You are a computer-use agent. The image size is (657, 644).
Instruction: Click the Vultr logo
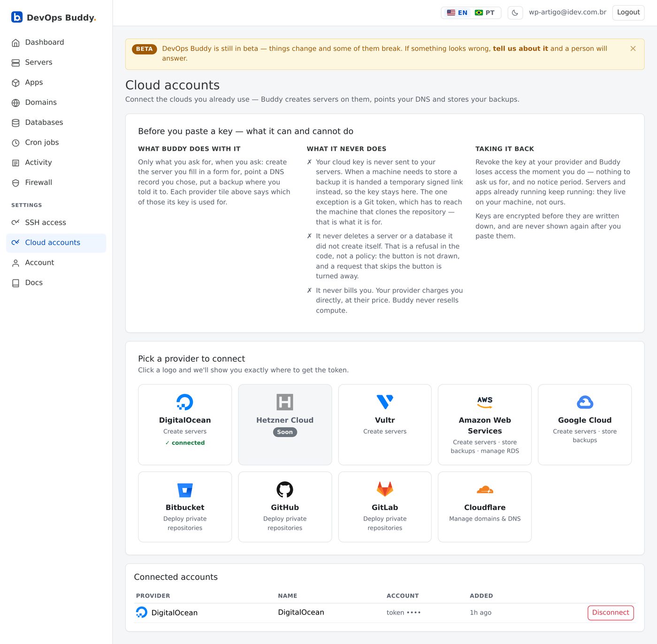pos(385,402)
